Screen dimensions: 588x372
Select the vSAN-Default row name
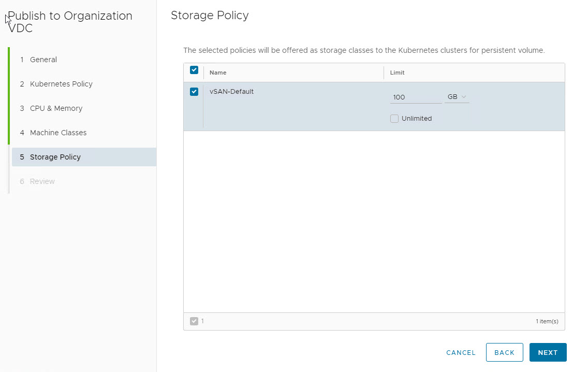click(x=231, y=92)
